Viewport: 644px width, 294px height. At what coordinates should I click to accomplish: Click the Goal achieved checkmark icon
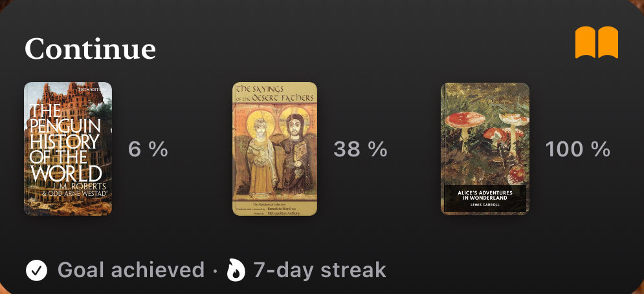click(x=36, y=271)
